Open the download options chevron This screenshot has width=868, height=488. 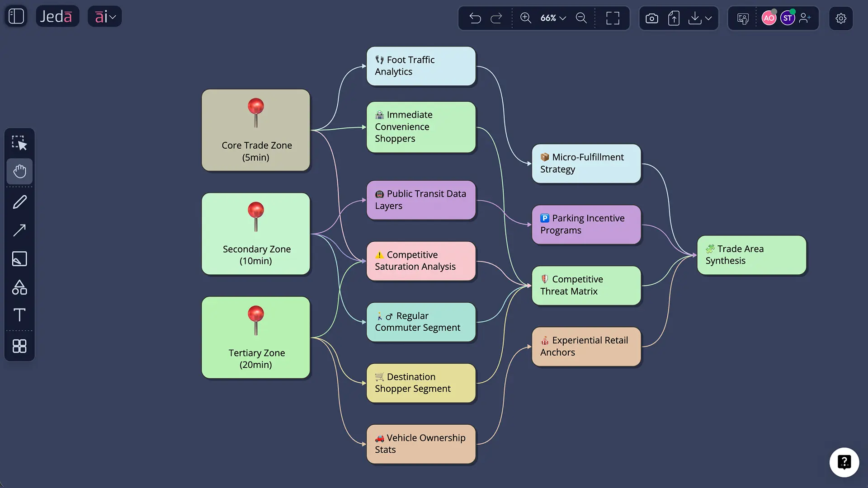(x=708, y=19)
